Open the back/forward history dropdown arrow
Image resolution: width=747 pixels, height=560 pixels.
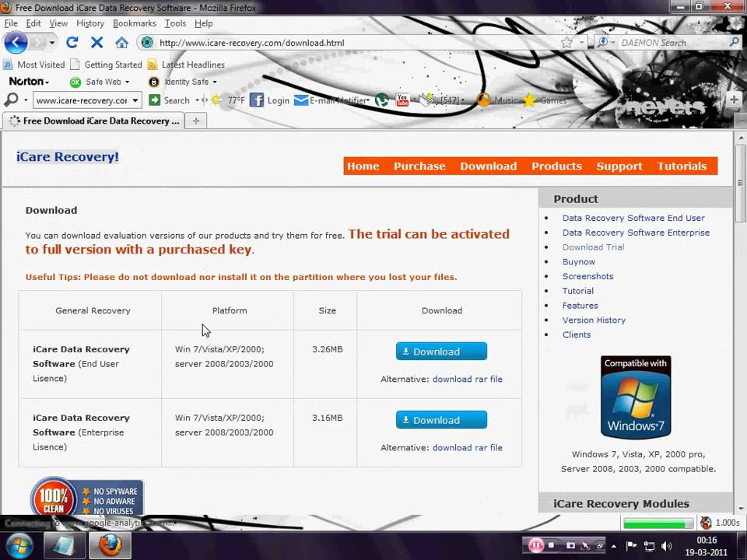(x=51, y=43)
